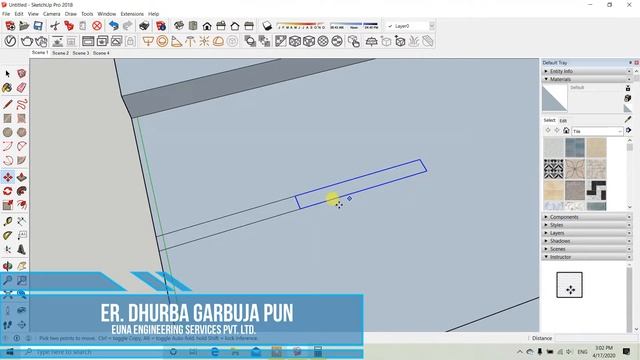The height and width of the screenshot is (360, 640).
Task: Open the Tile material library dropdown
Action: point(597,131)
